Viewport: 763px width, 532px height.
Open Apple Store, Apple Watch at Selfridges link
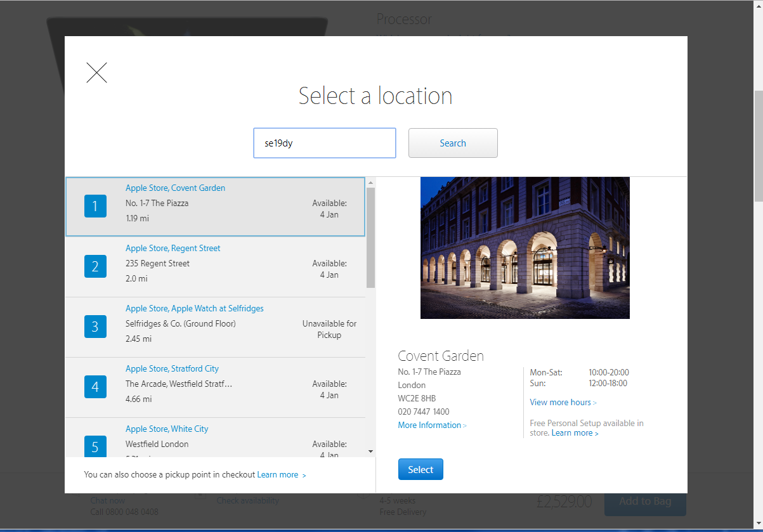click(x=195, y=308)
